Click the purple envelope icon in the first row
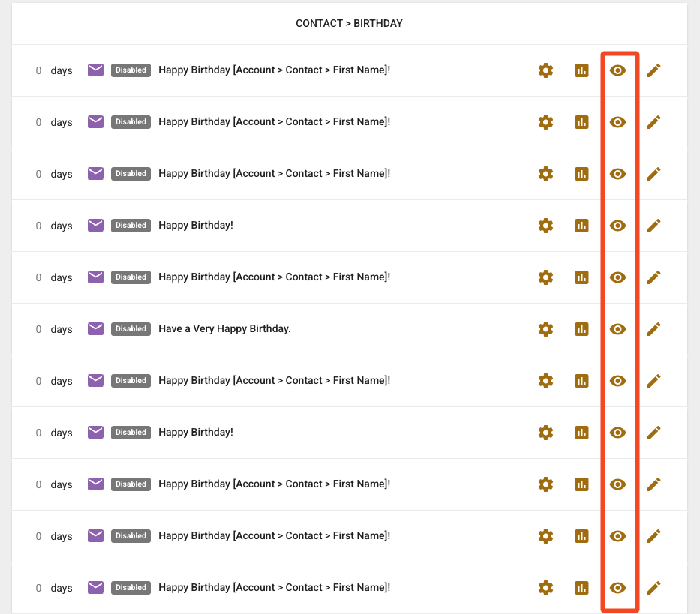 pyautogui.click(x=95, y=70)
